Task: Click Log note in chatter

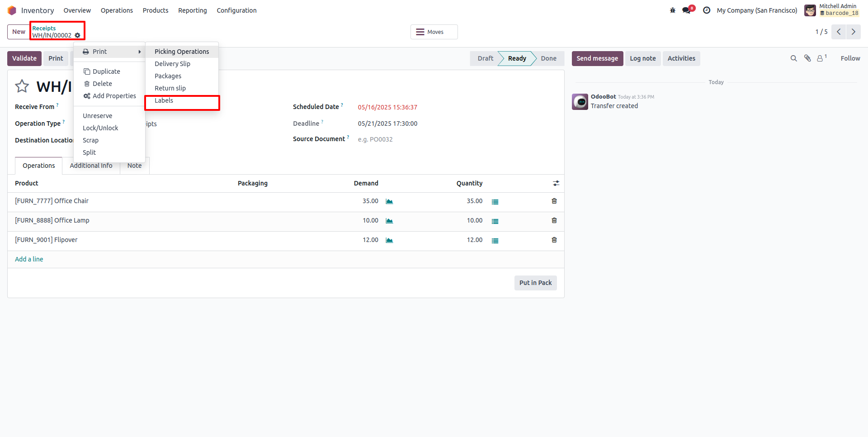Action: [643, 58]
